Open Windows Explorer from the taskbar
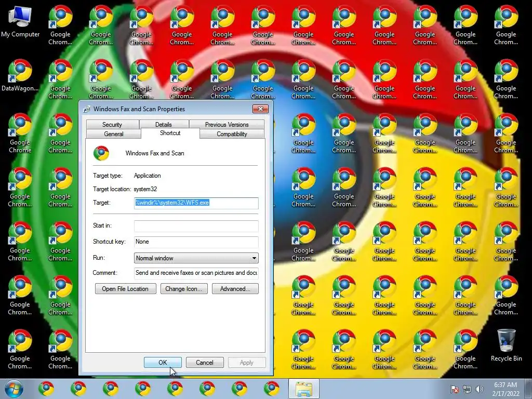Viewport: 532px width, 399px height. pyautogui.click(x=303, y=389)
